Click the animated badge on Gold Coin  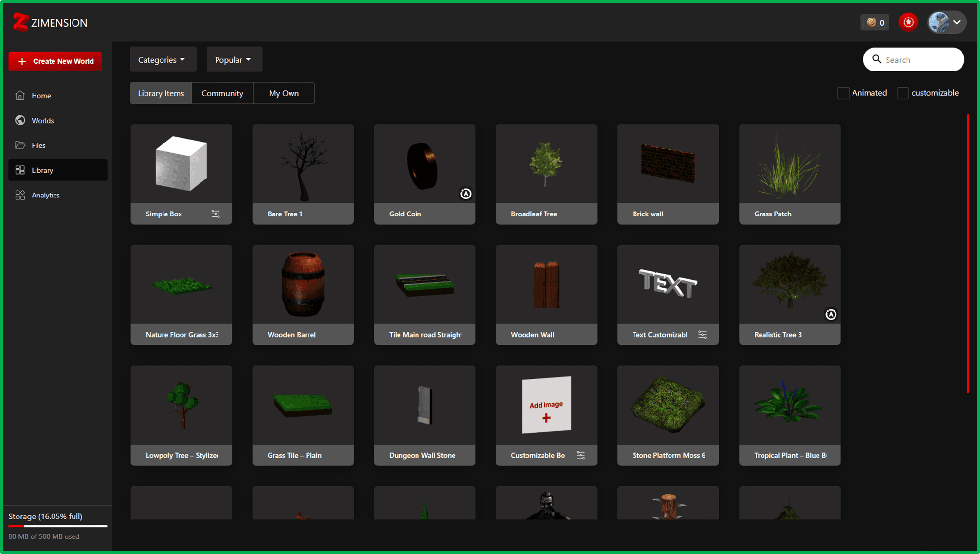(x=466, y=194)
